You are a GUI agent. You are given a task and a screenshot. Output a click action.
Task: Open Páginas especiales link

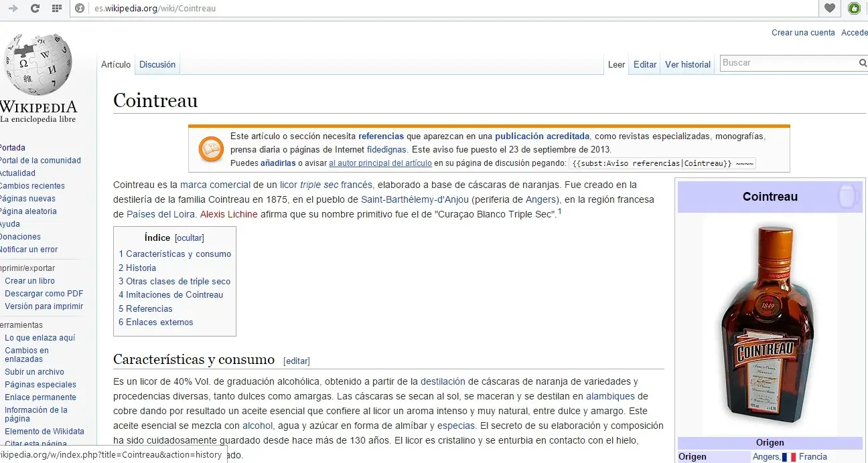(x=41, y=385)
